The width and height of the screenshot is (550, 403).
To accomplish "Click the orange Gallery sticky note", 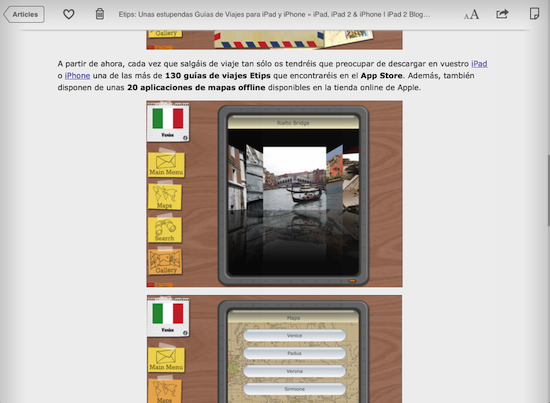I will (x=166, y=262).
